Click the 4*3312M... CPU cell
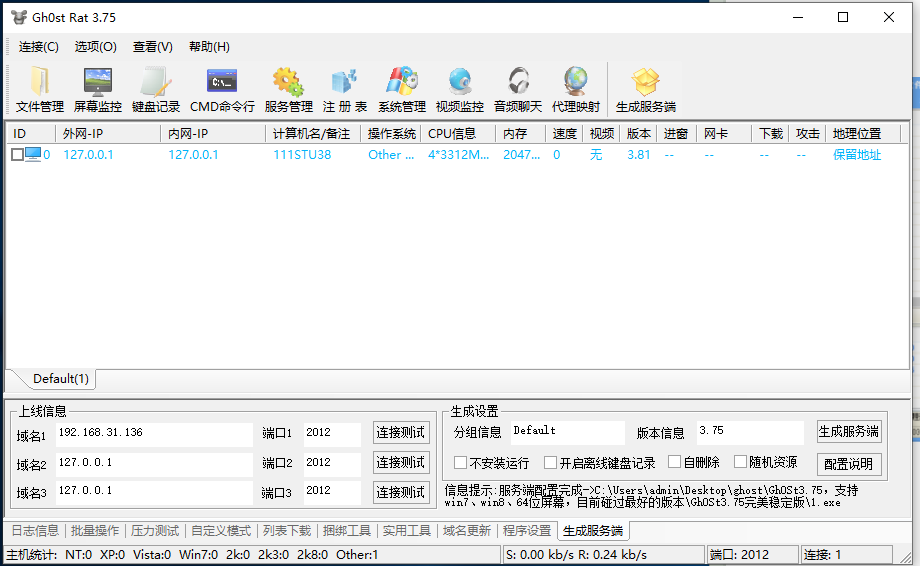Image resolution: width=920 pixels, height=566 pixels. point(458,155)
